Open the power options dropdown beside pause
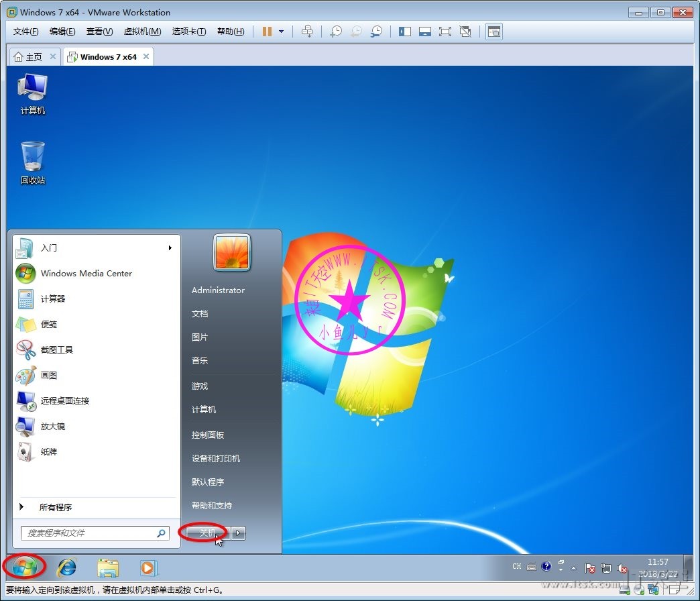The image size is (700, 601). (x=281, y=32)
